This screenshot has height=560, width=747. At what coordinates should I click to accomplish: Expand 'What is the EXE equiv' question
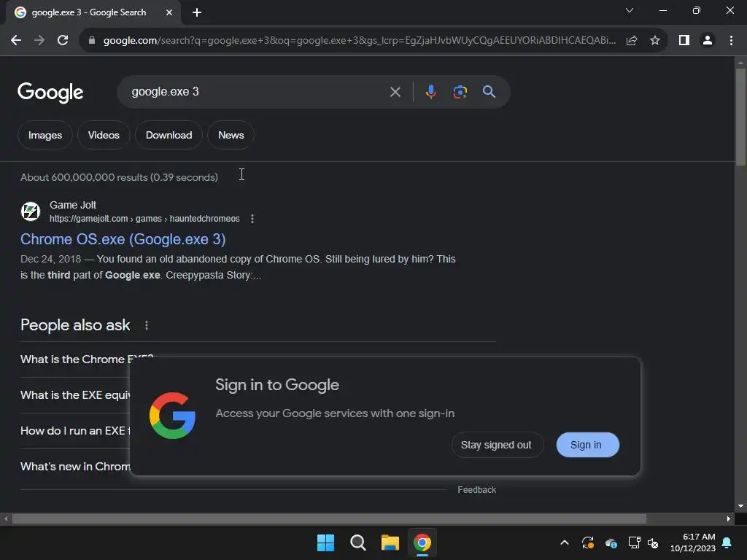(74, 394)
